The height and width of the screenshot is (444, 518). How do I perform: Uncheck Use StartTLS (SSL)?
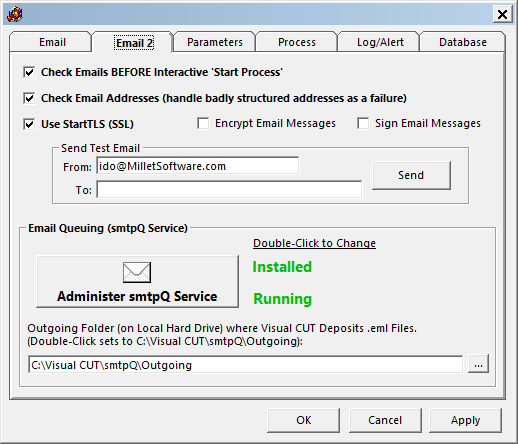pyautogui.click(x=29, y=124)
